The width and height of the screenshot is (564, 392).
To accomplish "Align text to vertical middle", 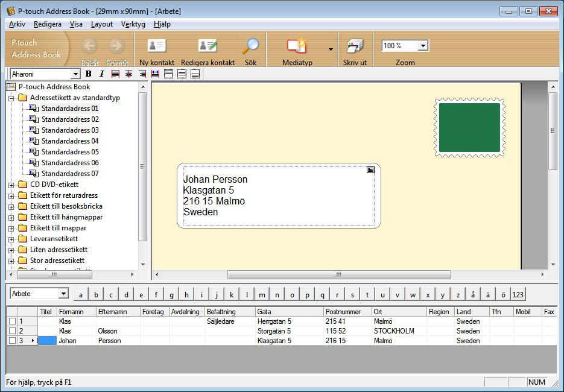I will pyautogui.click(x=182, y=74).
